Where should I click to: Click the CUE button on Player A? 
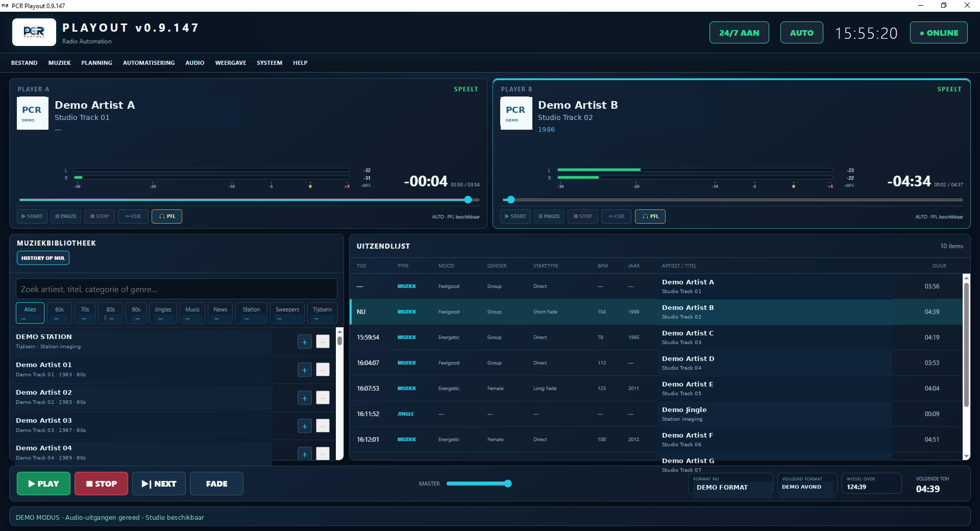pos(133,216)
